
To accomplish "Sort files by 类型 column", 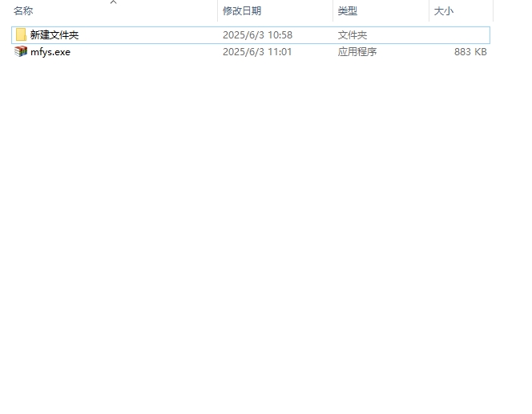I will point(348,11).
